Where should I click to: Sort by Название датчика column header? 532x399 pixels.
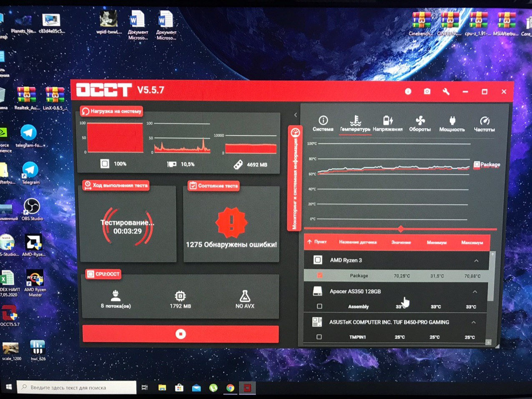coord(357,242)
